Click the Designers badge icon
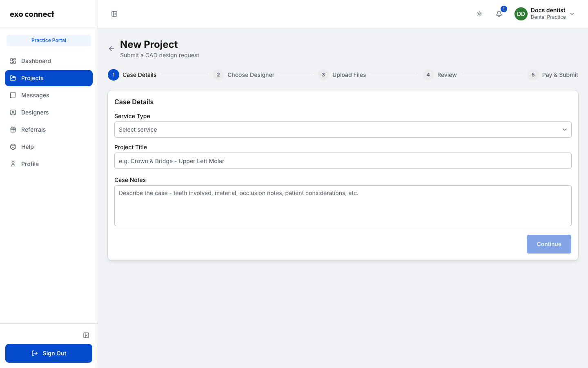 (13, 112)
